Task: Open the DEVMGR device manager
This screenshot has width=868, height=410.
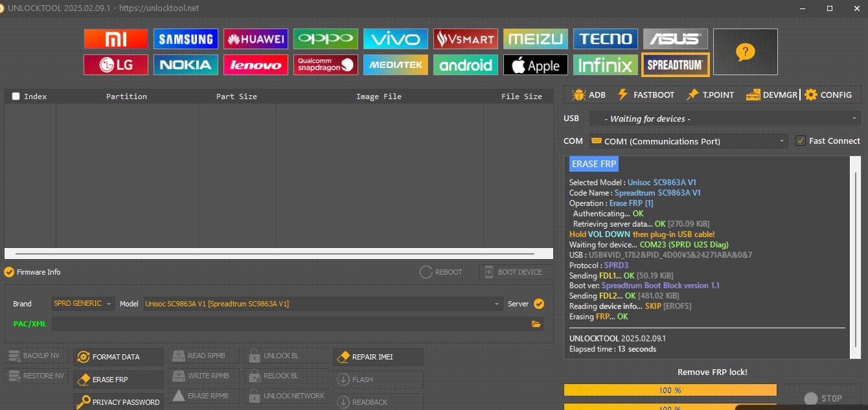Action: [772, 95]
